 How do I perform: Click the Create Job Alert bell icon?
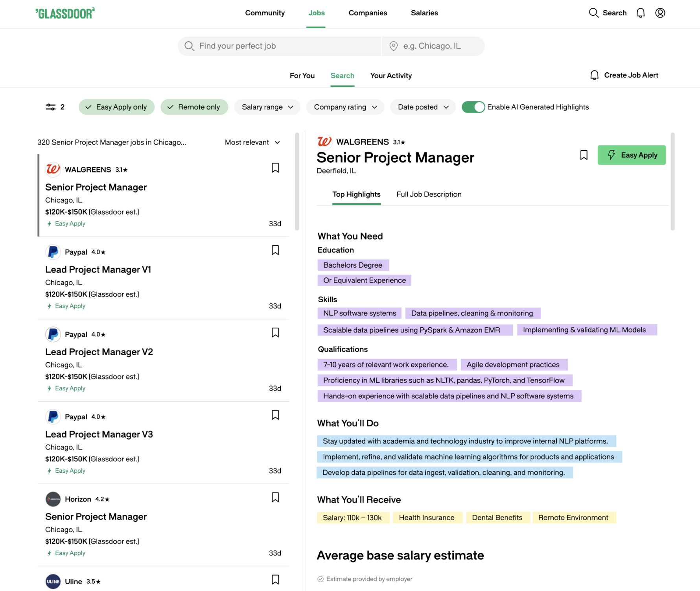[x=595, y=75]
